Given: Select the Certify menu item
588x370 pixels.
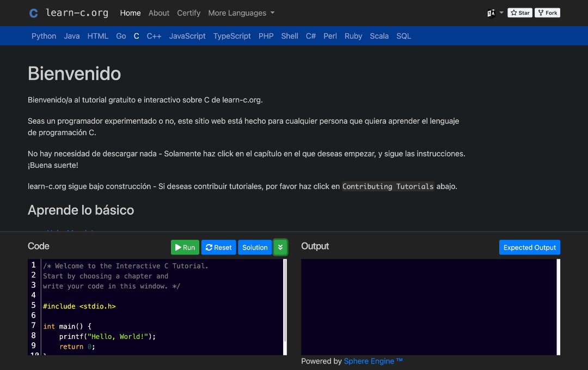Looking at the screenshot, I should coord(188,13).
